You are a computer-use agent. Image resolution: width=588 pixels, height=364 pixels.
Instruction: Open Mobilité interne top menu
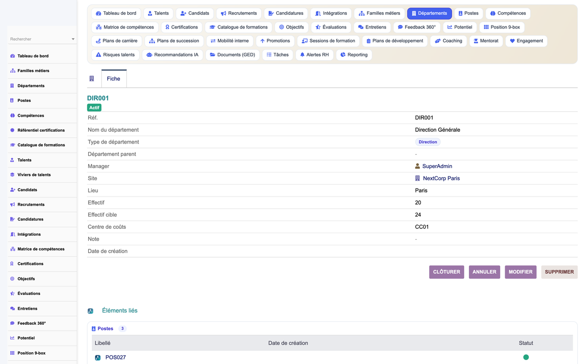229,41
